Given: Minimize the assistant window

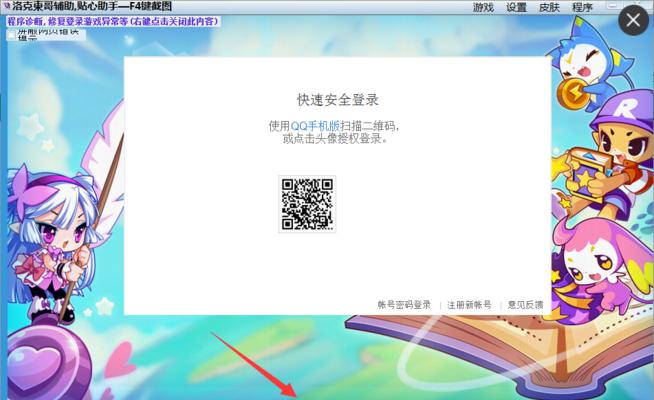Looking at the screenshot, I should pos(612,5).
